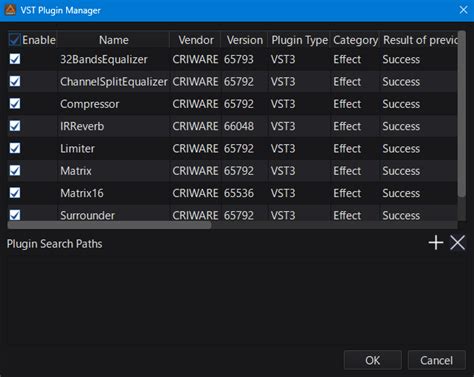Close the VST Plugin Manager window
This screenshot has width=474, height=377.
pos(463,10)
